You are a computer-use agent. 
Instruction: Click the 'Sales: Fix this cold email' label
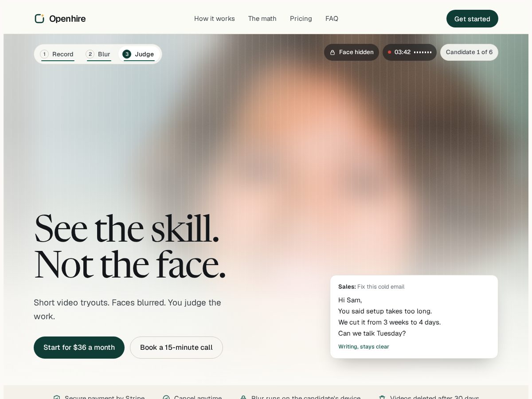[372, 287]
